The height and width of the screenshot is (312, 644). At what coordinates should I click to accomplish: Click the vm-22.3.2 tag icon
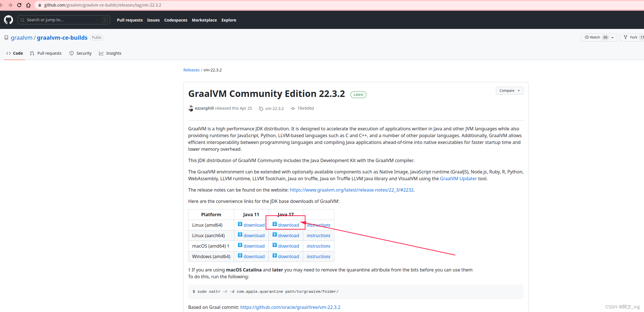click(261, 109)
